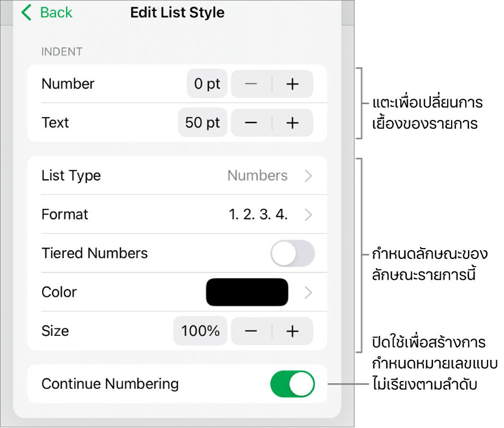
Task: Click the decrease Number indent button
Action: [251, 84]
